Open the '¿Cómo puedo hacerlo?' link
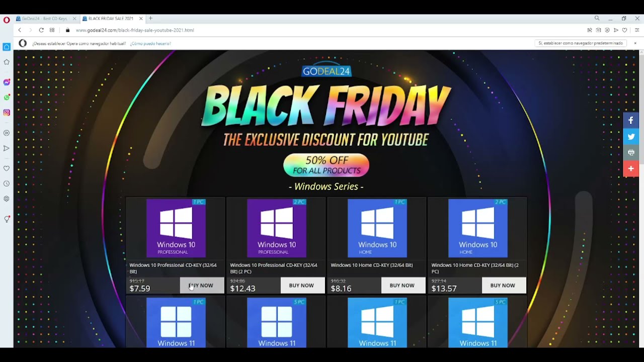This screenshot has height=362, width=644. 150,44
